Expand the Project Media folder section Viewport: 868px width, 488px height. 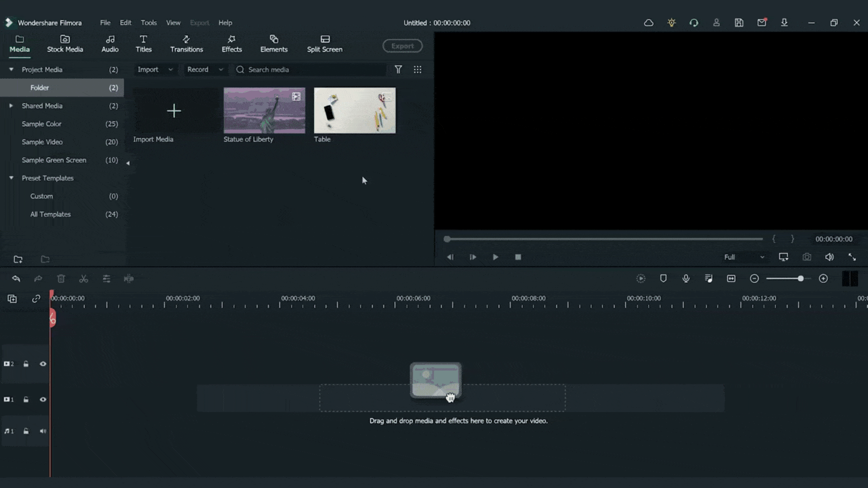(x=11, y=69)
